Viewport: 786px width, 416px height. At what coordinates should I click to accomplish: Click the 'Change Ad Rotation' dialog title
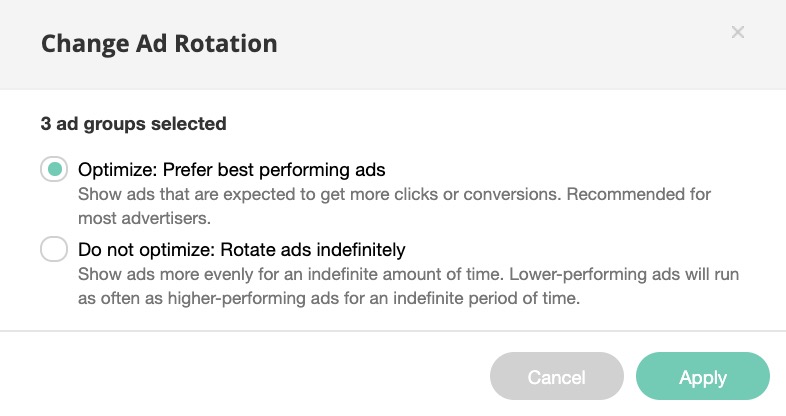pyautogui.click(x=158, y=44)
